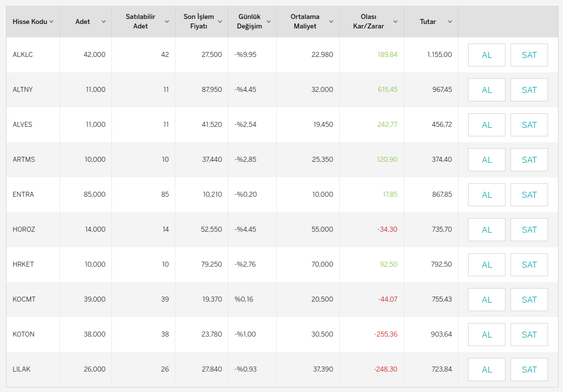Viewport: 563px width, 392px height.
Task: Click ENTRA quantity 85,000
Action: pos(94,194)
